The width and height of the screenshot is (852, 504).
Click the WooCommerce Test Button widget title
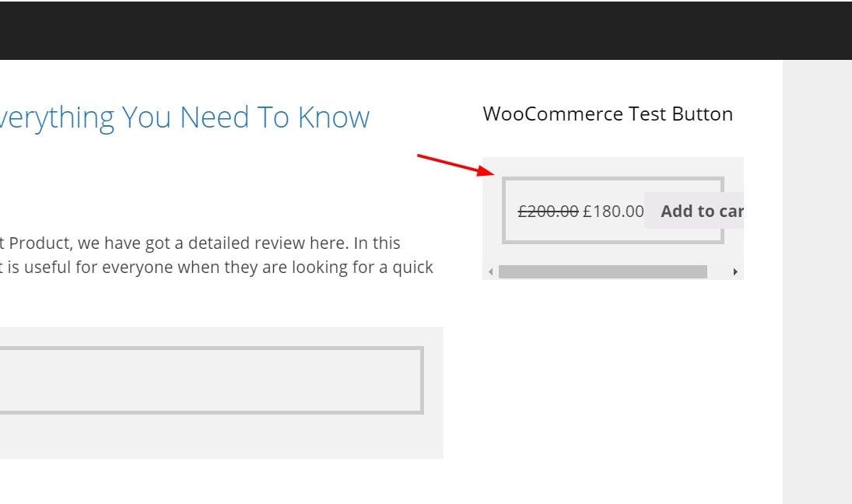[608, 114]
